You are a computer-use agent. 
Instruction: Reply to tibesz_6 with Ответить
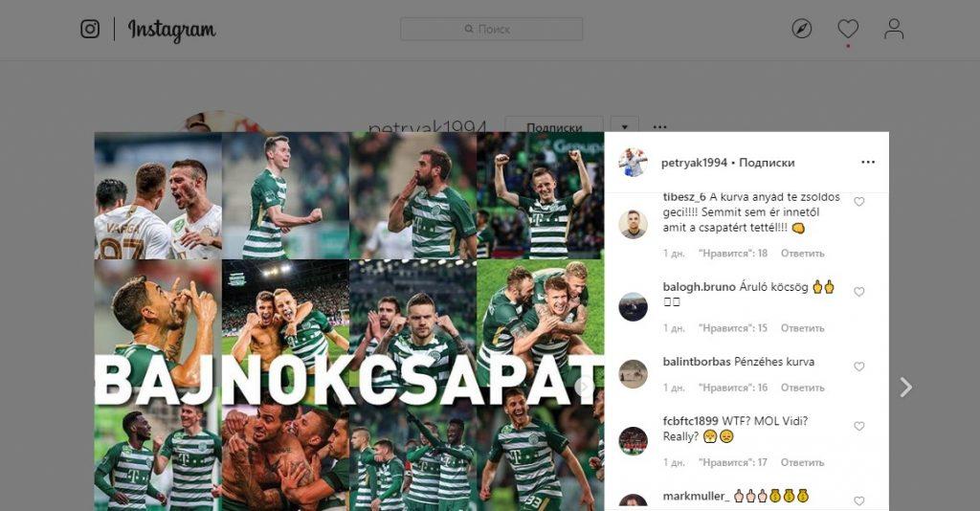pyautogui.click(x=803, y=253)
